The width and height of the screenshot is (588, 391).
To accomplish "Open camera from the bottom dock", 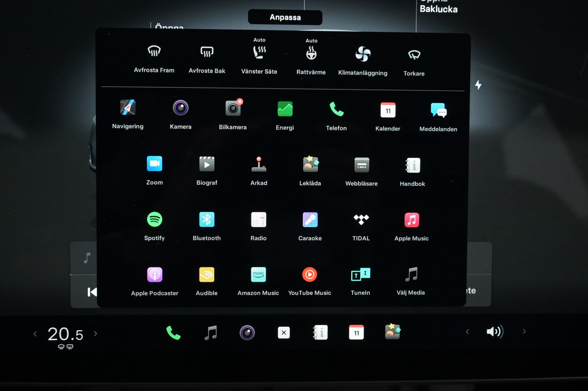I will (247, 333).
